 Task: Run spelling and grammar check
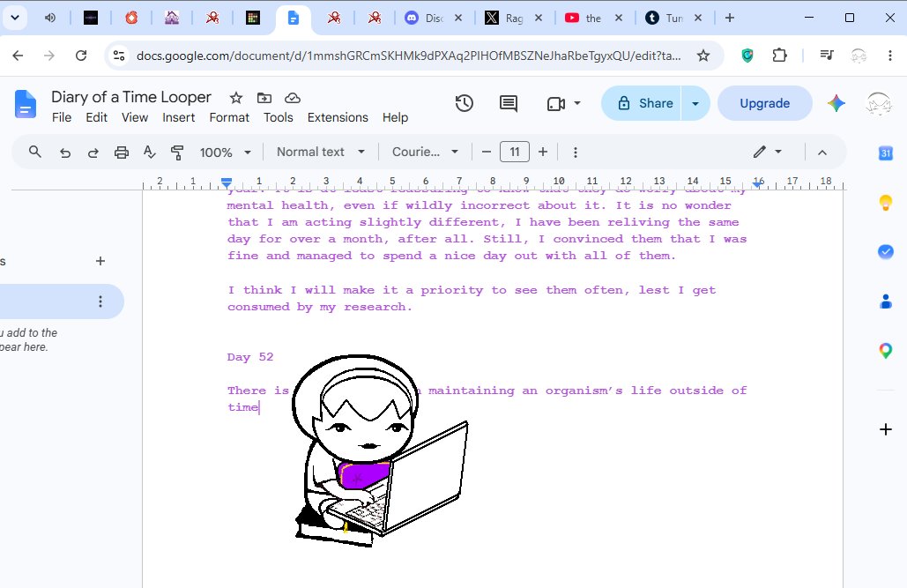tap(149, 153)
